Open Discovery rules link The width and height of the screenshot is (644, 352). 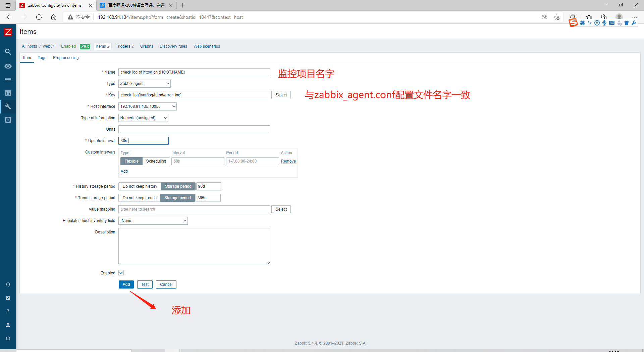pos(173,46)
